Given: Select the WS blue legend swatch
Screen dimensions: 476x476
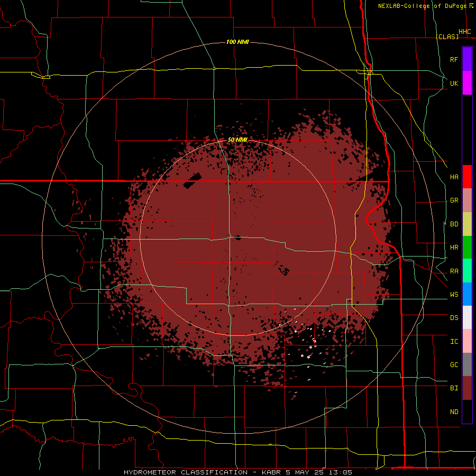Looking at the screenshot, I should coord(467,294).
